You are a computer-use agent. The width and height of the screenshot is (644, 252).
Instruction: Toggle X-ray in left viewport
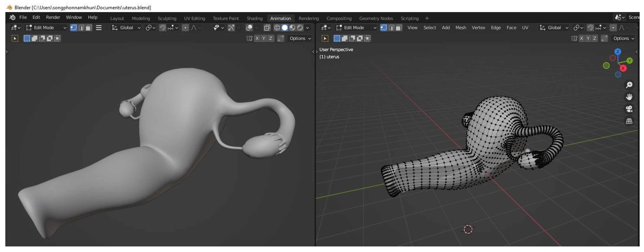coord(267,28)
